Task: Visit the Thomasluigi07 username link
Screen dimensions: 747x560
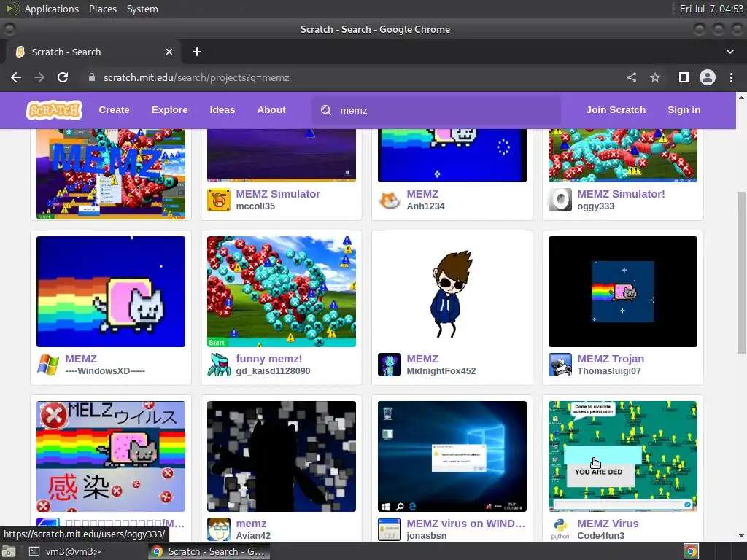Action: tap(609, 371)
